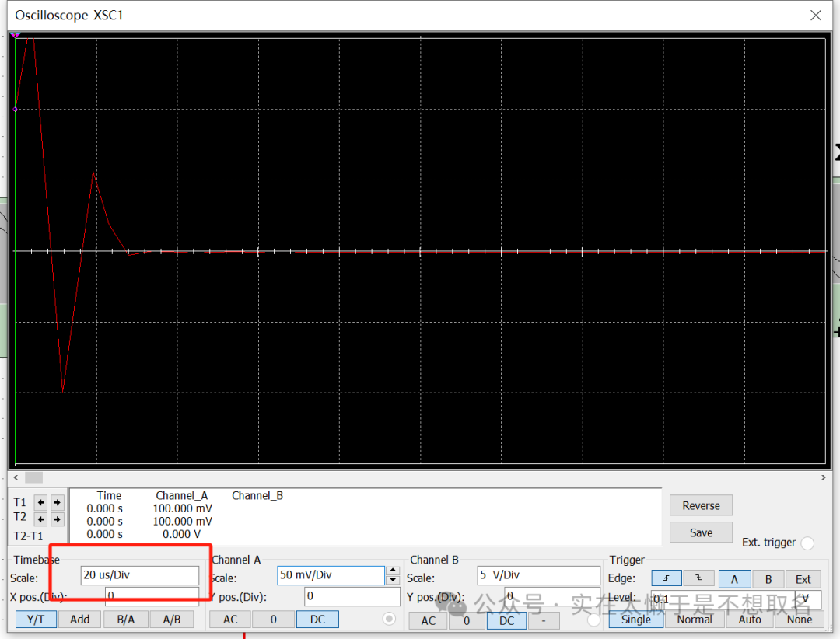This screenshot has width=840, height=639.
Task: Increase Channel A scale with up stepper
Action: coord(393,571)
